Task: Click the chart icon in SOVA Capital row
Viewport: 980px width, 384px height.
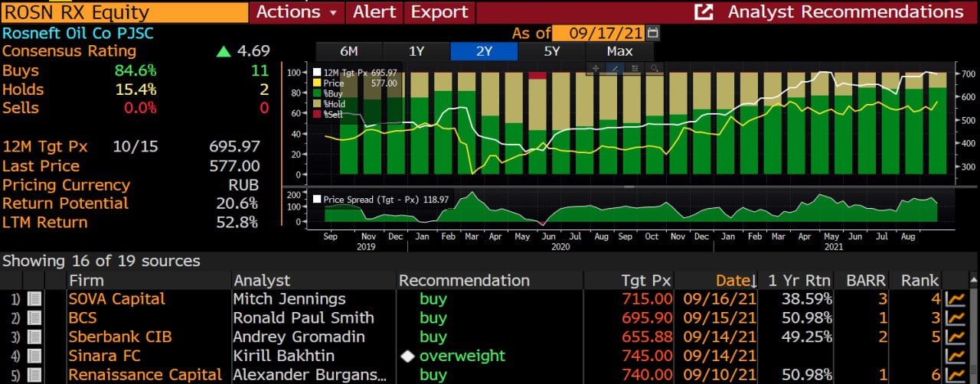Action: point(955,299)
